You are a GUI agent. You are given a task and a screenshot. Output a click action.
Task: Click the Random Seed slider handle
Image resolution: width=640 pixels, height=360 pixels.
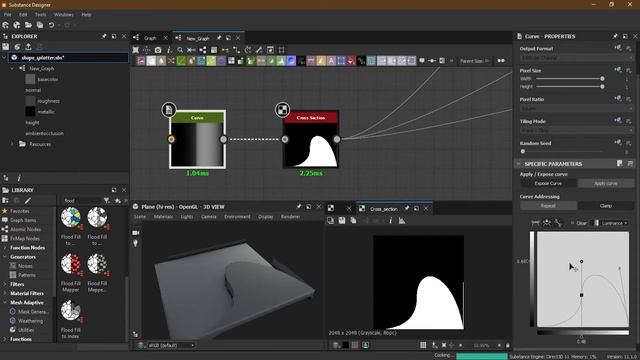[523, 151]
